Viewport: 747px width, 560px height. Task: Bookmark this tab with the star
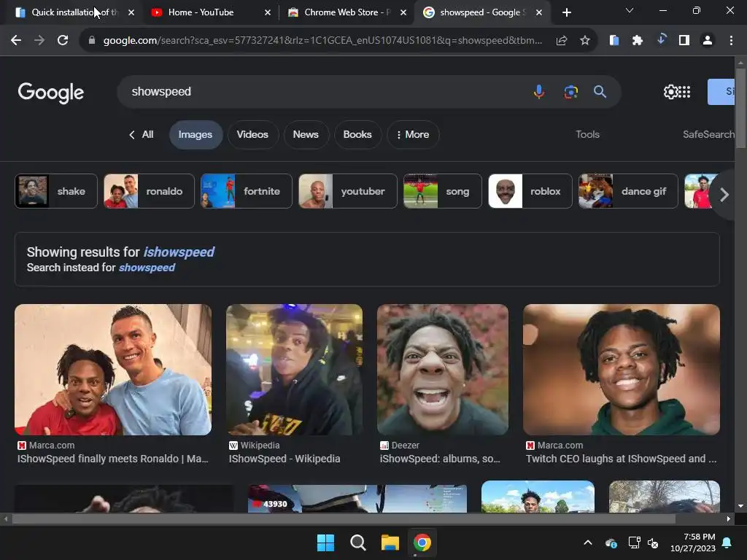(585, 41)
